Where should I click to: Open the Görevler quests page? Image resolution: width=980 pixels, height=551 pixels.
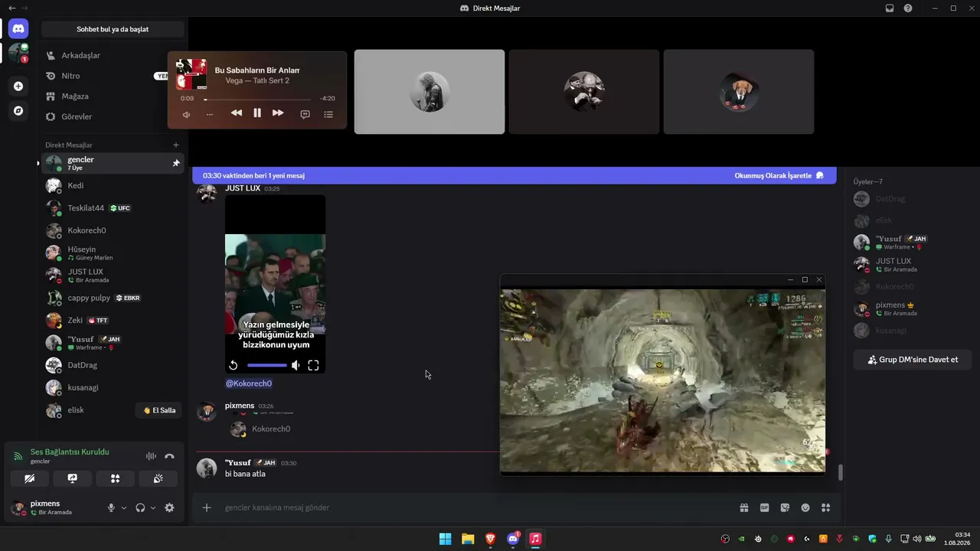(x=113, y=116)
